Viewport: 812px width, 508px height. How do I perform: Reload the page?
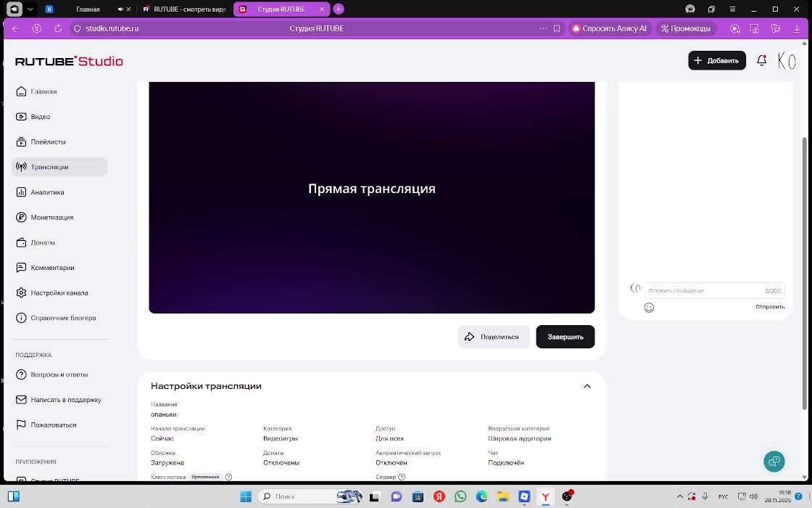(58, 28)
